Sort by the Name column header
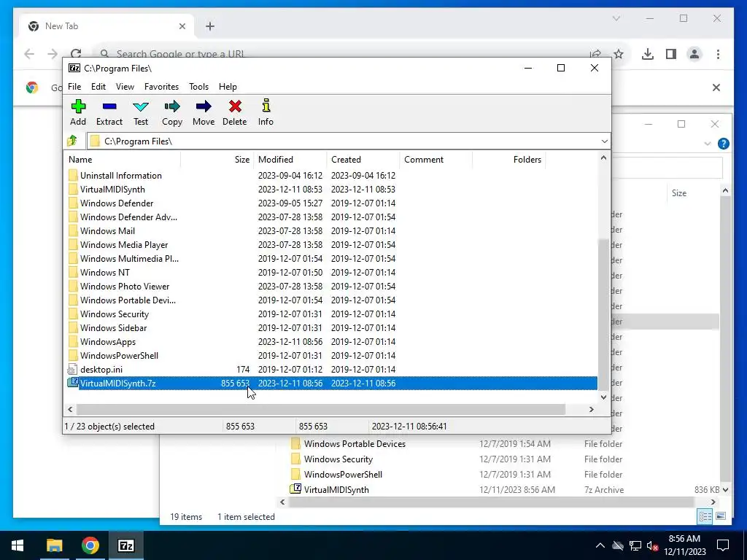Image resolution: width=747 pixels, height=560 pixels. (x=122, y=160)
